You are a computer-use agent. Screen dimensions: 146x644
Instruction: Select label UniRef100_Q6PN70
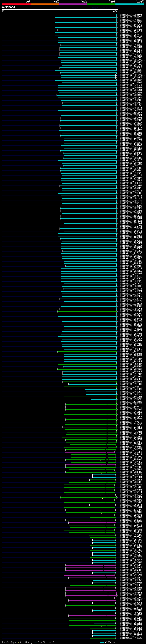pos(131,35)
